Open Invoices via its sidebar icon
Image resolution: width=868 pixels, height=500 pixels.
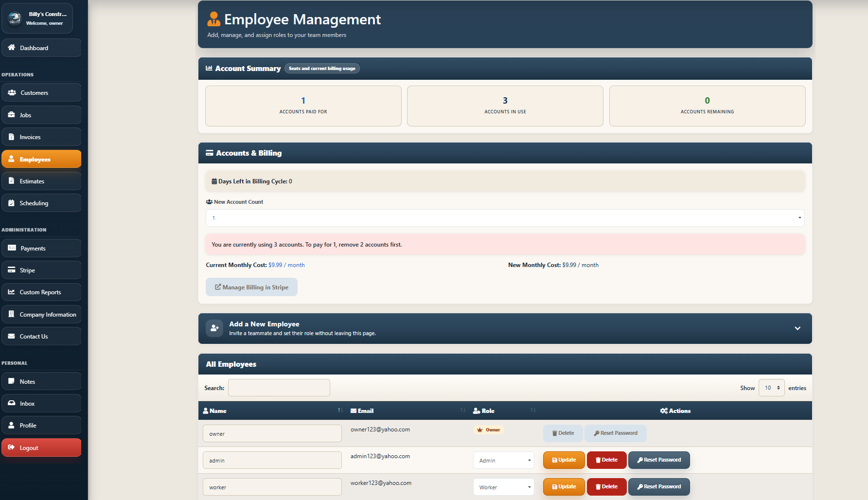pyautogui.click(x=11, y=137)
